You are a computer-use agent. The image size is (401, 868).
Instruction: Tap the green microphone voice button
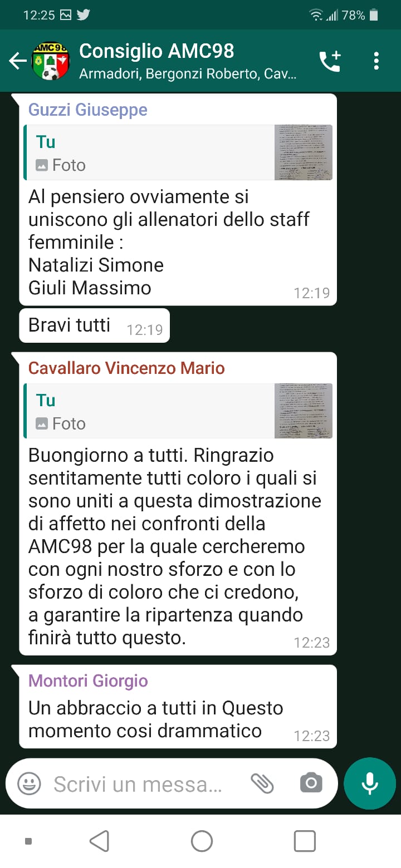pos(370,783)
